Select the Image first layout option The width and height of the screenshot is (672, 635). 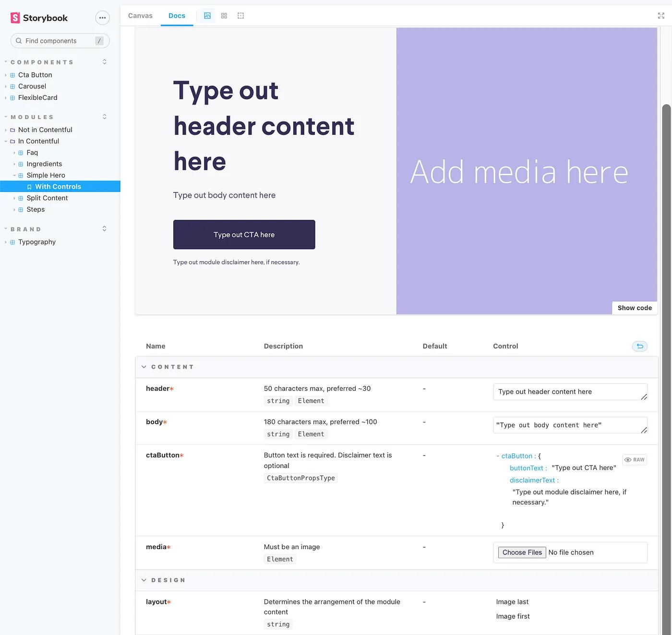[513, 616]
